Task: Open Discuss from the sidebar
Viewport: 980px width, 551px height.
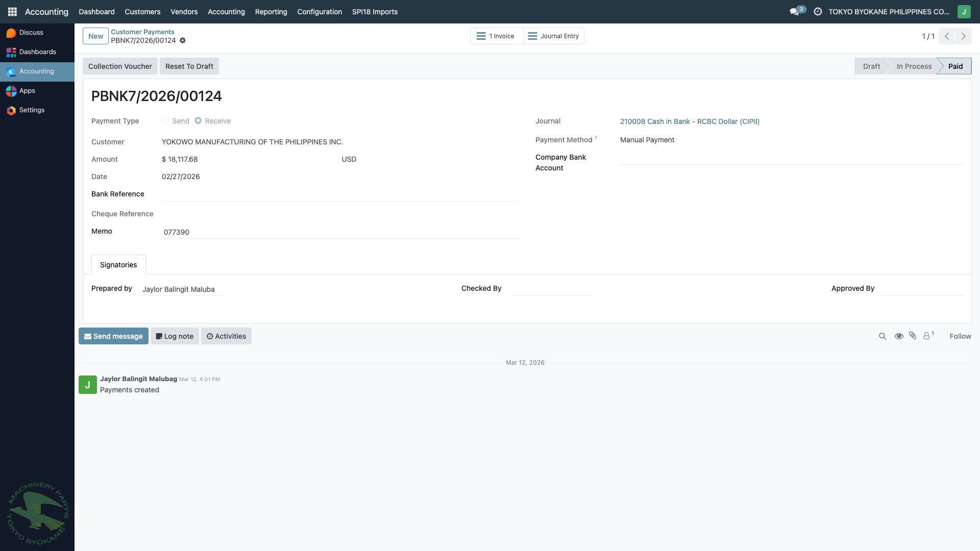Action: [31, 32]
